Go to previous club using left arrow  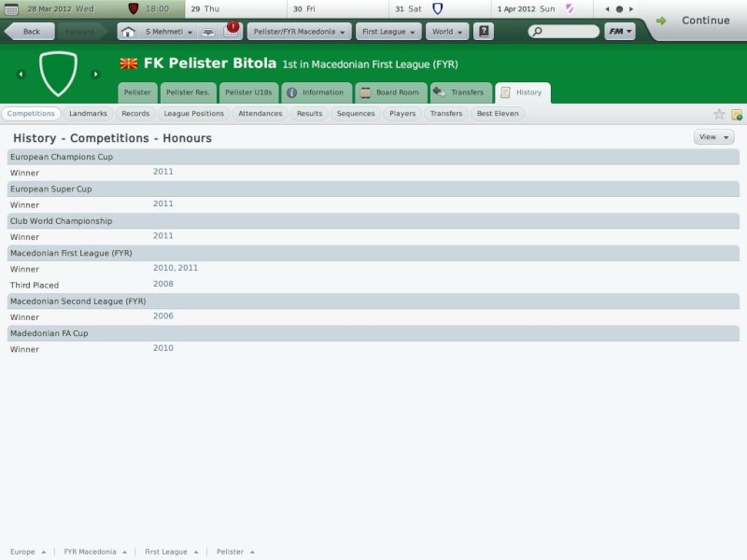pyautogui.click(x=21, y=74)
